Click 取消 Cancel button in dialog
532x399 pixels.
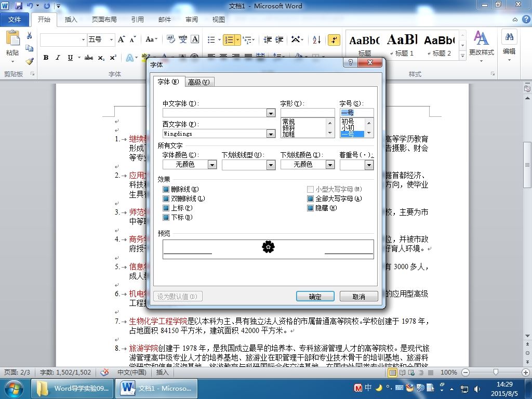(x=358, y=297)
